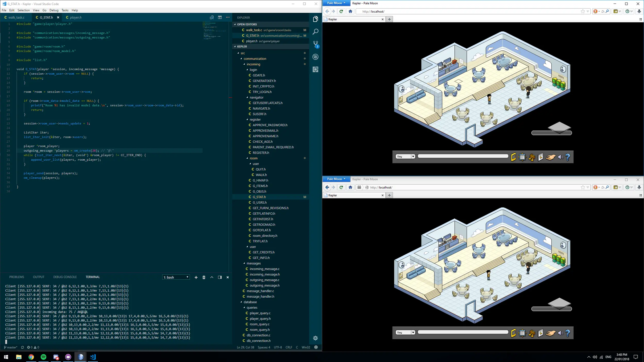Open the Debug view in activity bar

click(315, 57)
